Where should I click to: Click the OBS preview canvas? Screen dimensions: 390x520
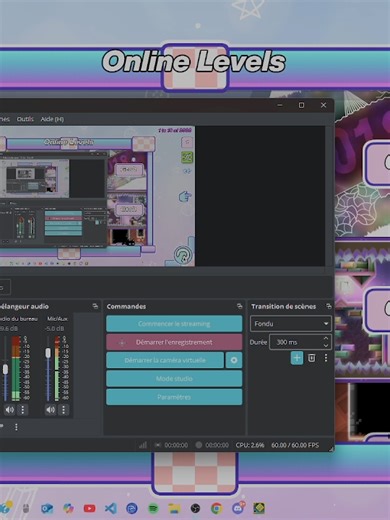click(x=97, y=196)
